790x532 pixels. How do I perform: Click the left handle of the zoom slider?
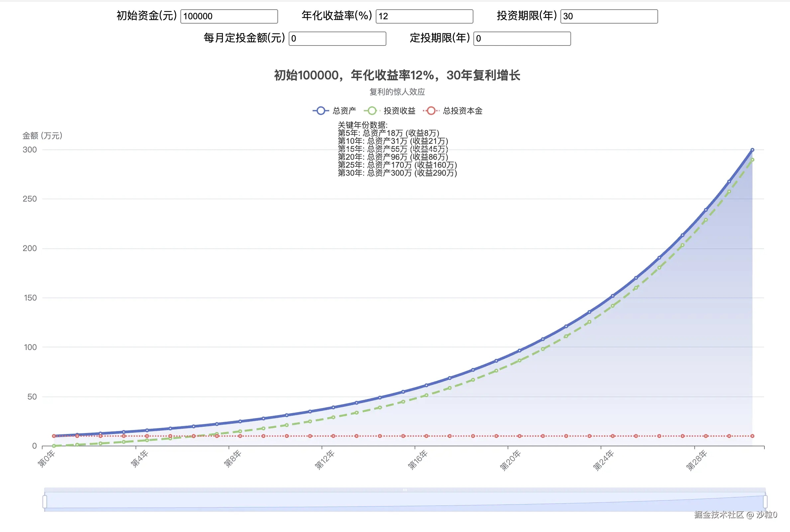click(x=45, y=501)
